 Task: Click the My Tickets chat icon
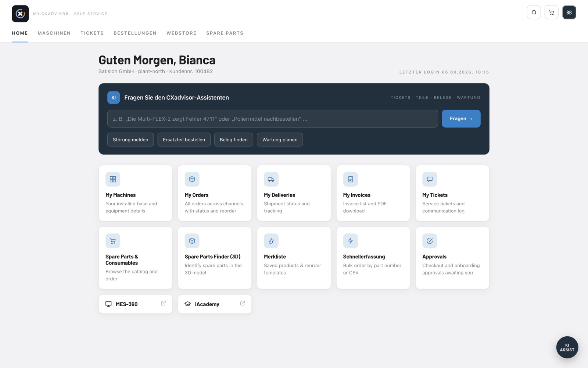click(430, 179)
